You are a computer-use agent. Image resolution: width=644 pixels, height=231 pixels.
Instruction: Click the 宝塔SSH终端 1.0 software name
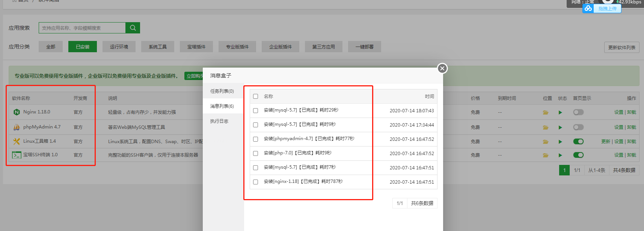(x=41, y=155)
